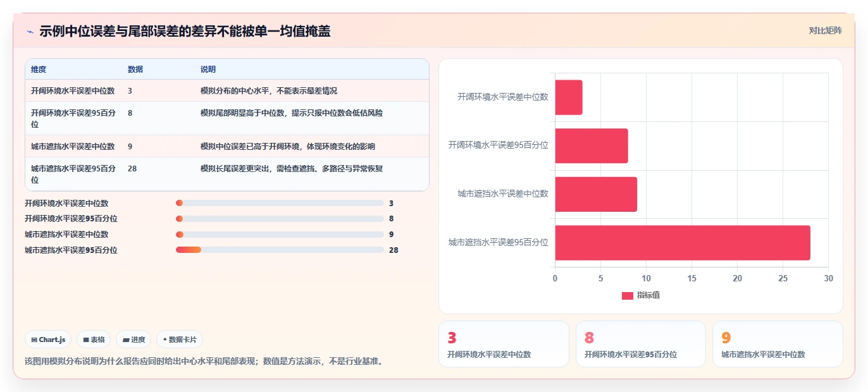Click chart bar for 城市遮挡水平误差中位数
The height and width of the screenshot is (392, 868).
tap(596, 194)
